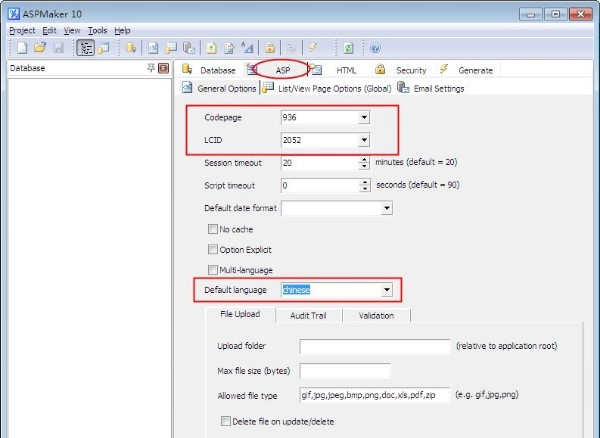The width and height of the screenshot is (600, 438).
Task: Click the New Project toolbar icon
Action: coord(22,47)
